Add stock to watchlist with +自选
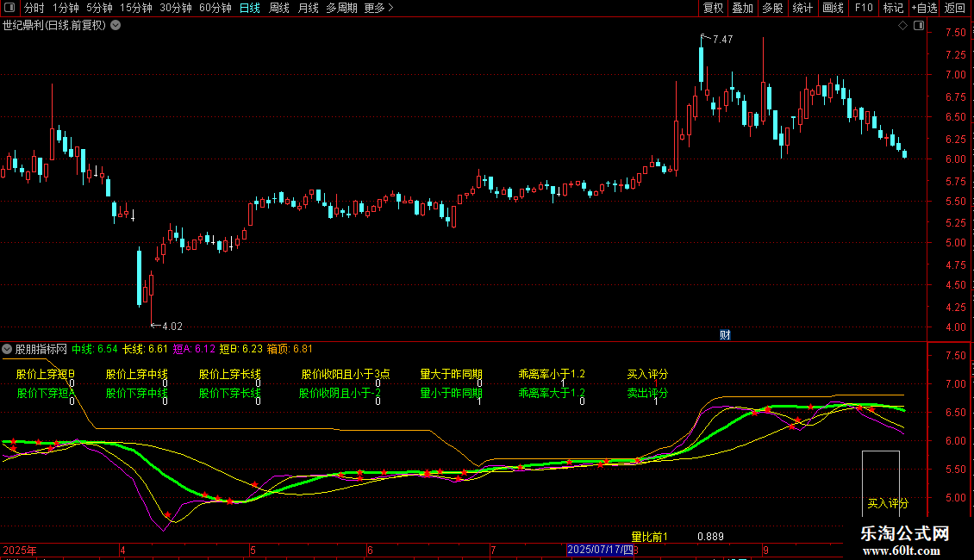Image resolution: width=974 pixels, height=560 pixels. click(923, 8)
